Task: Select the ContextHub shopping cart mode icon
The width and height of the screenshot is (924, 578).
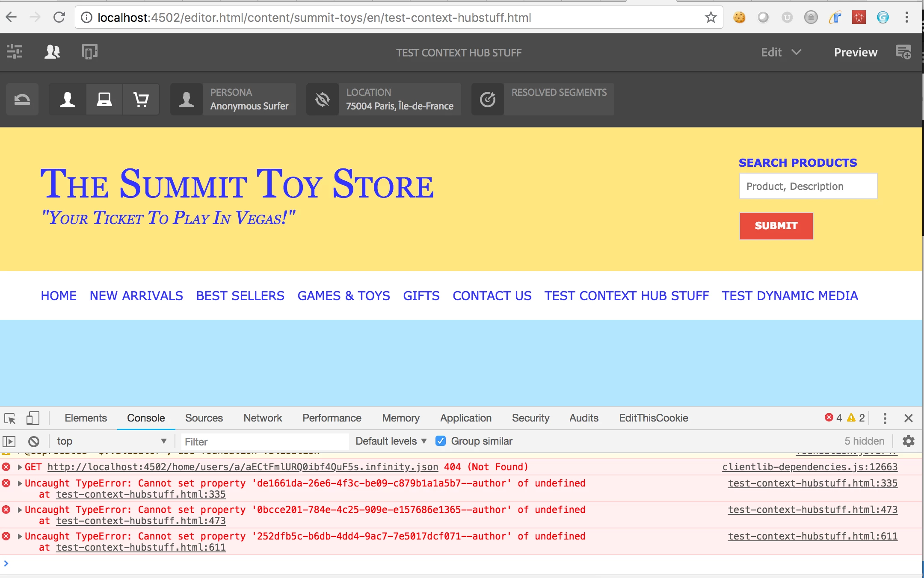Action: pos(141,100)
